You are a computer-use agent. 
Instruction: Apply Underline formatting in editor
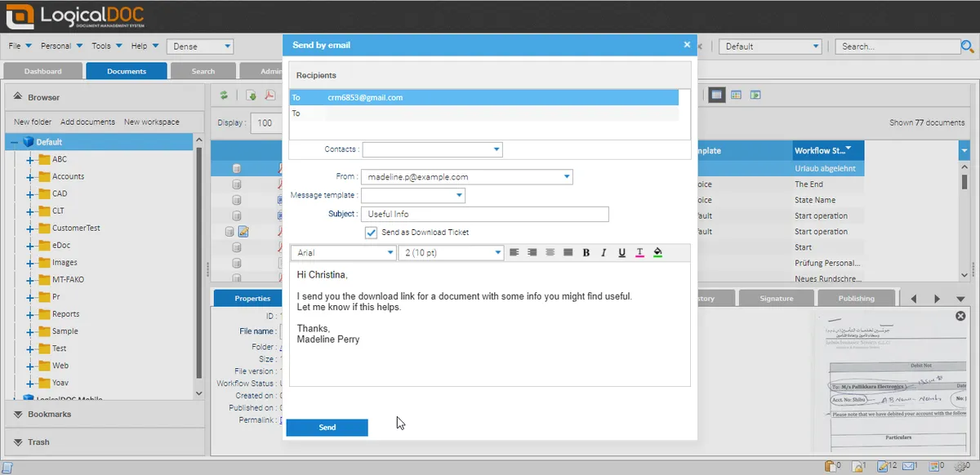point(622,253)
